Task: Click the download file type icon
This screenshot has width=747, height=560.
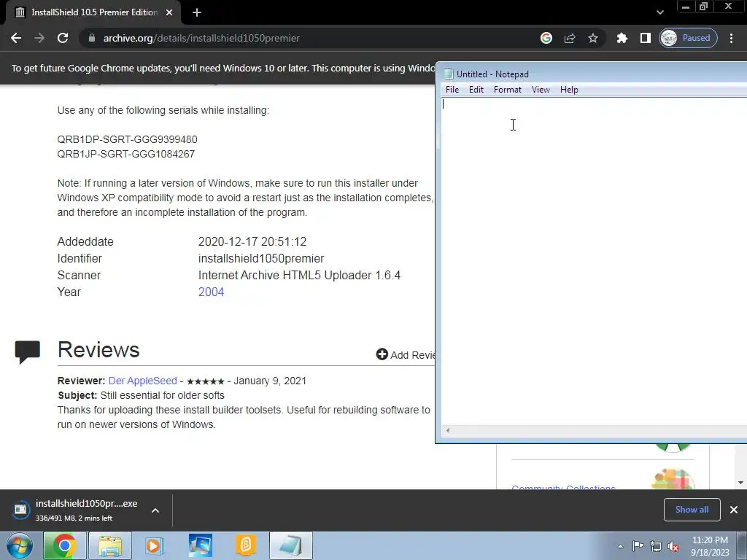Action: pyautogui.click(x=20, y=510)
